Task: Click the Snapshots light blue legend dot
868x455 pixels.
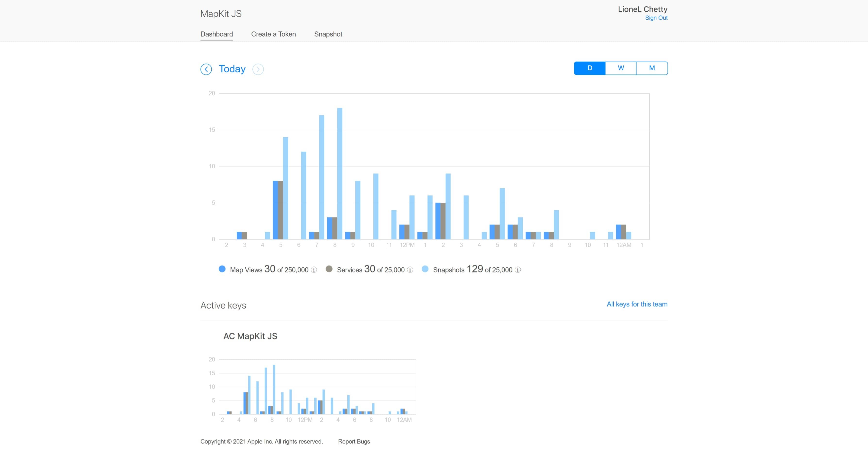Action: pos(425,269)
